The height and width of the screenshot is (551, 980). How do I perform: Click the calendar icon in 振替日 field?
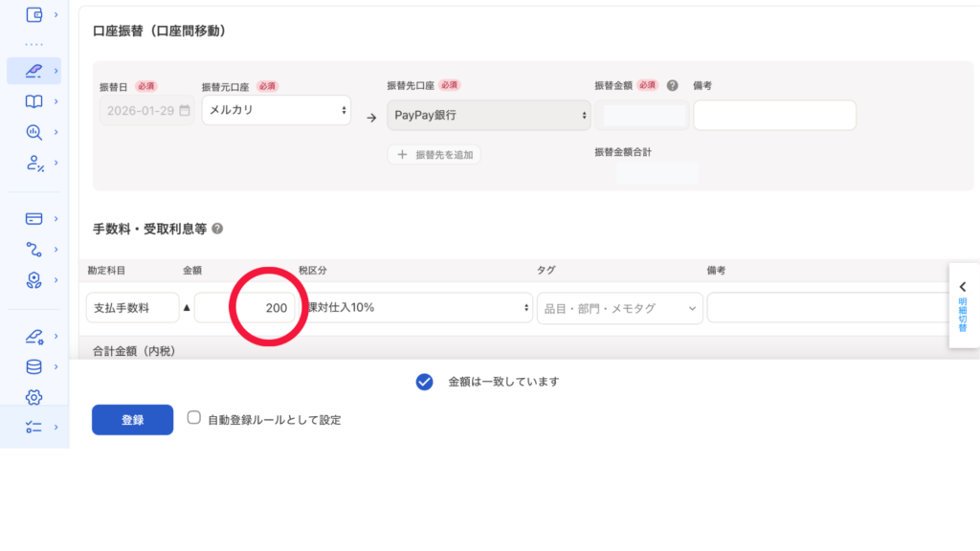(185, 111)
